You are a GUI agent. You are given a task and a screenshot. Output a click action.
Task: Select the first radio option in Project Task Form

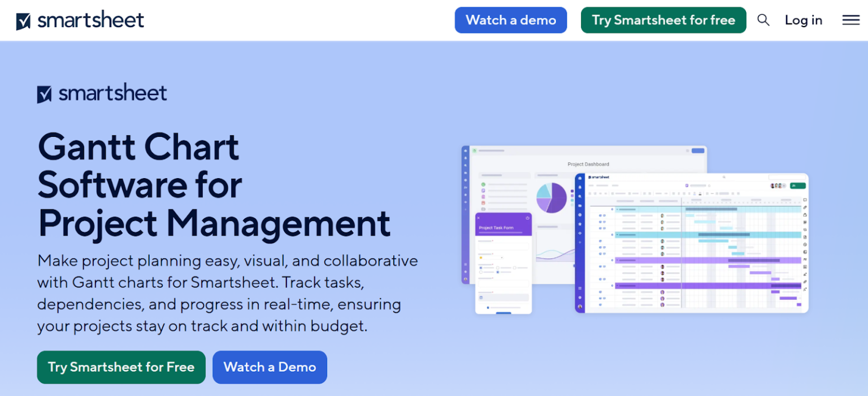click(x=481, y=268)
